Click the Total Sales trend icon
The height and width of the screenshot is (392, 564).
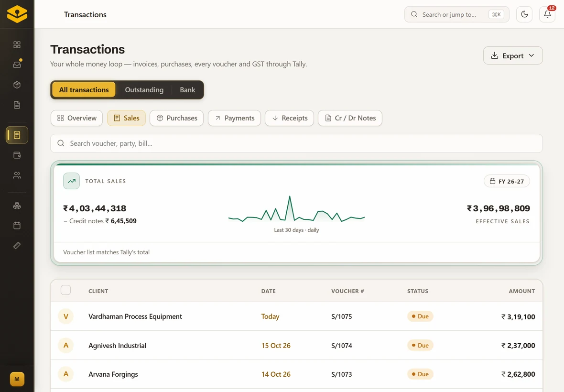(72, 181)
